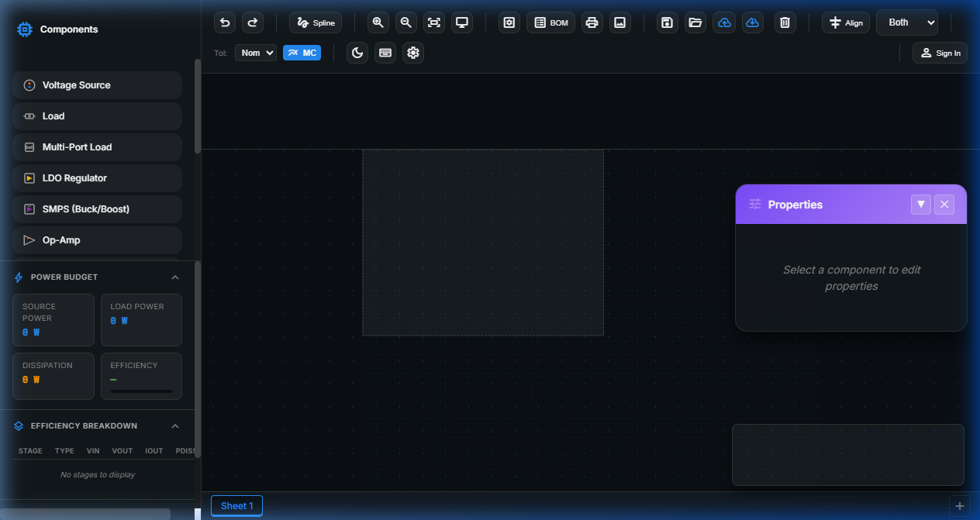980x520 pixels.
Task: Click the add new sheet plus button
Action: pos(960,505)
